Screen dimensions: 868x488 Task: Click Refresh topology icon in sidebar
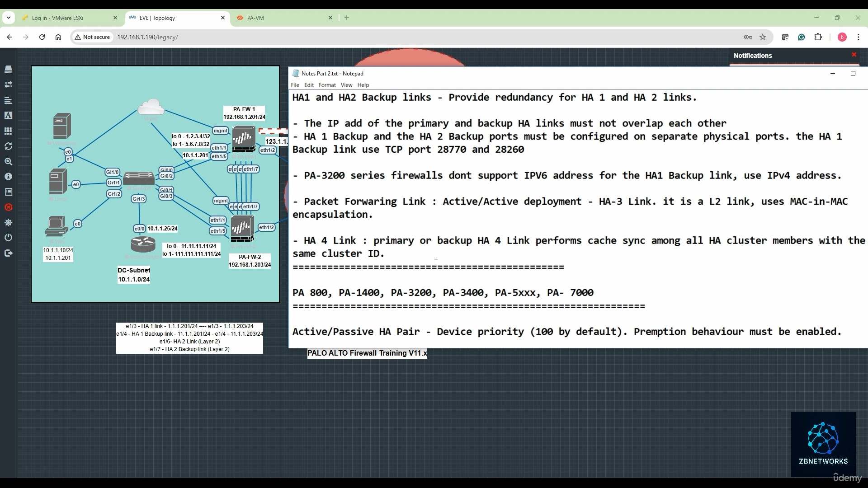[8, 146]
